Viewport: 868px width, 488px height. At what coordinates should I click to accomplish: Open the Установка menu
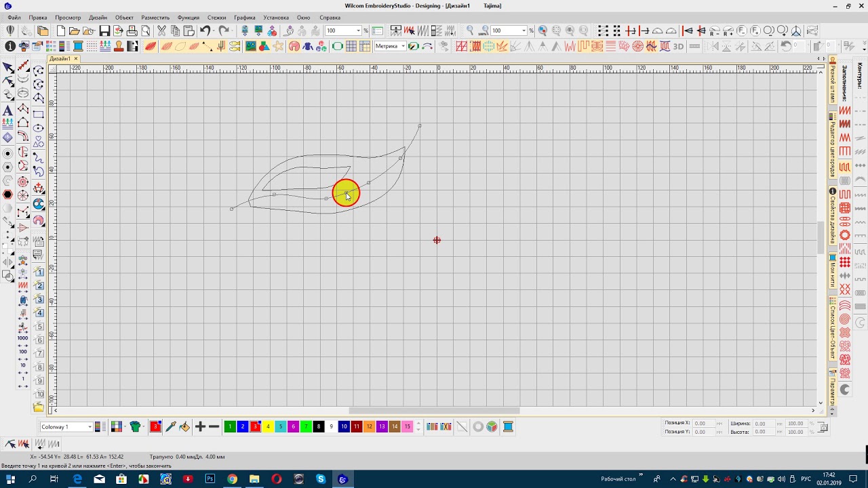[x=276, y=18]
